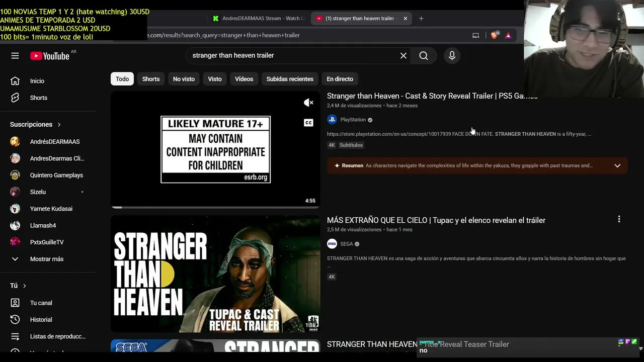Viewport: 644px width, 362px height.
Task: Start voice search with the microphone
Action: (452, 56)
